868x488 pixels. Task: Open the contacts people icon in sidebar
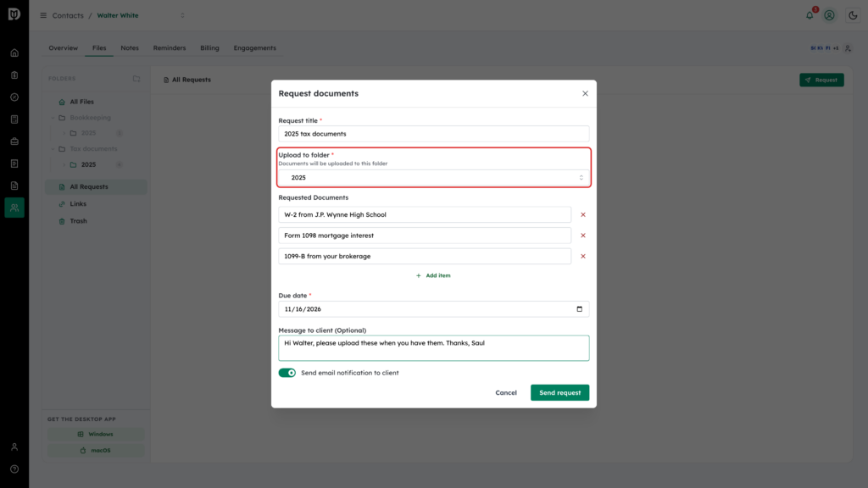[14, 208]
